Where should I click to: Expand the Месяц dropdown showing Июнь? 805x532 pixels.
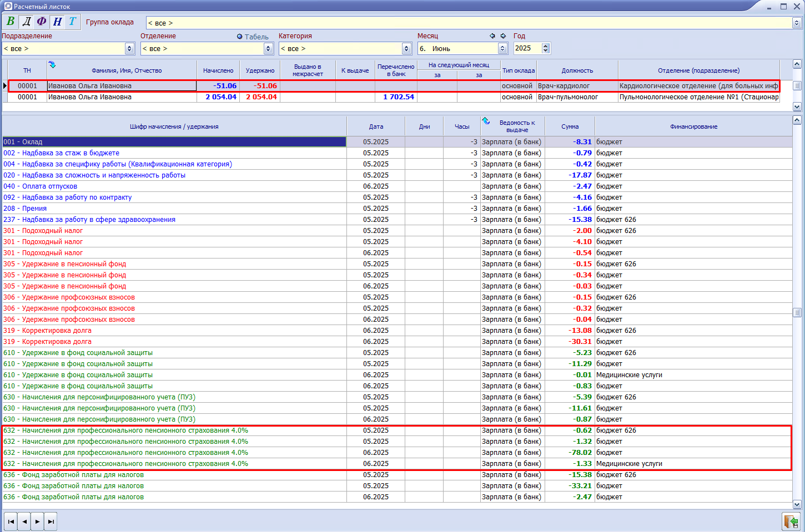click(502, 49)
